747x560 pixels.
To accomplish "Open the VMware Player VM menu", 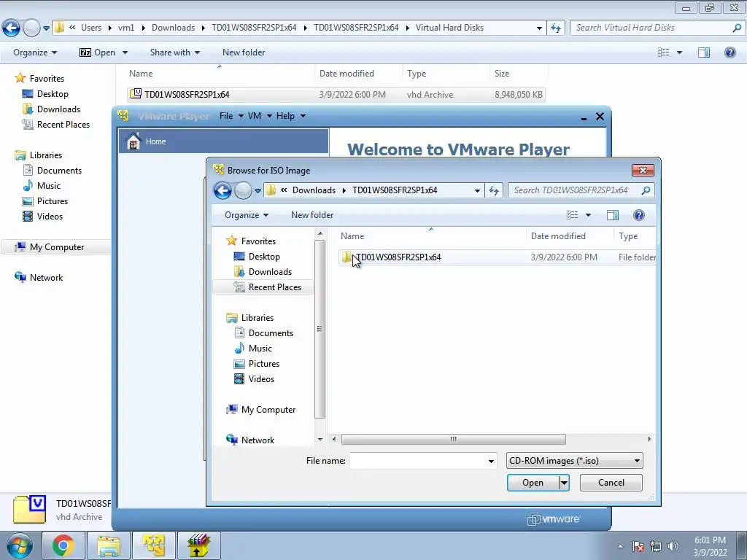I will click(259, 116).
